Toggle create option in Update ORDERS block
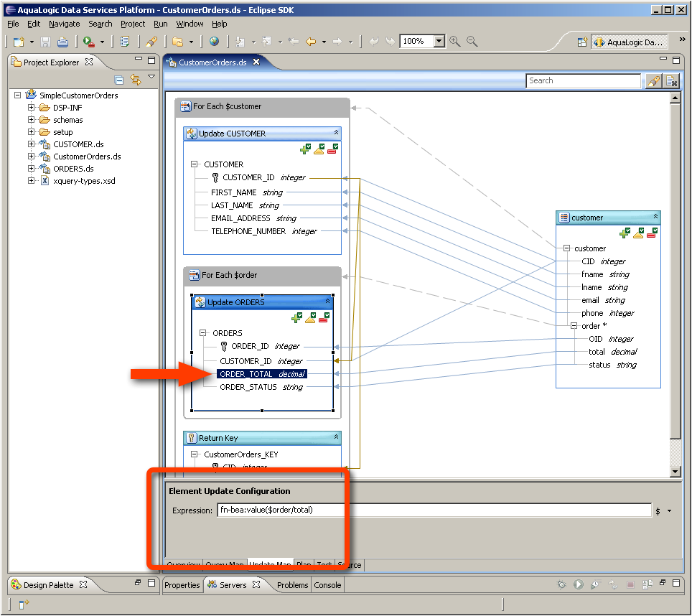Viewport: 692px width, 616px height. (x=297, y=318)
